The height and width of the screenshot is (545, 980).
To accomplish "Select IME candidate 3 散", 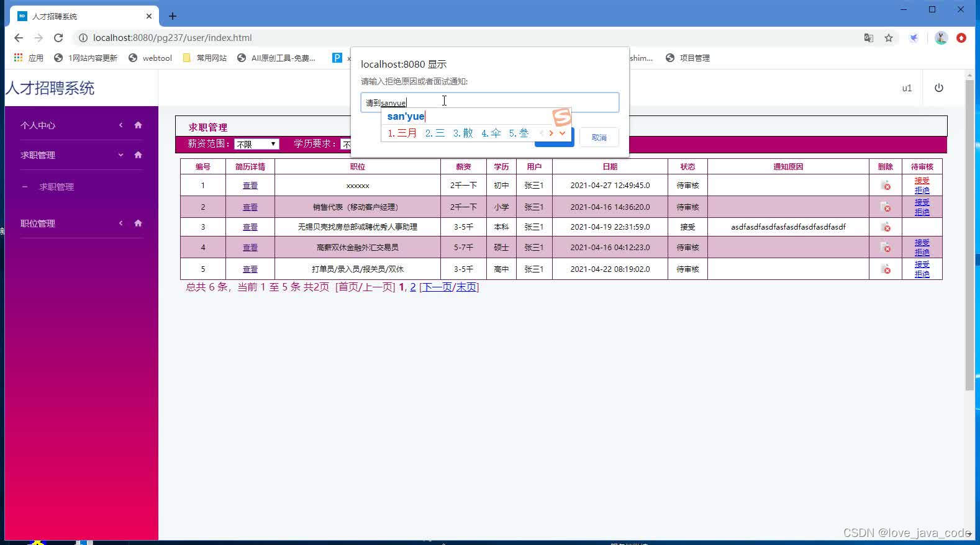I will point(463,133).
